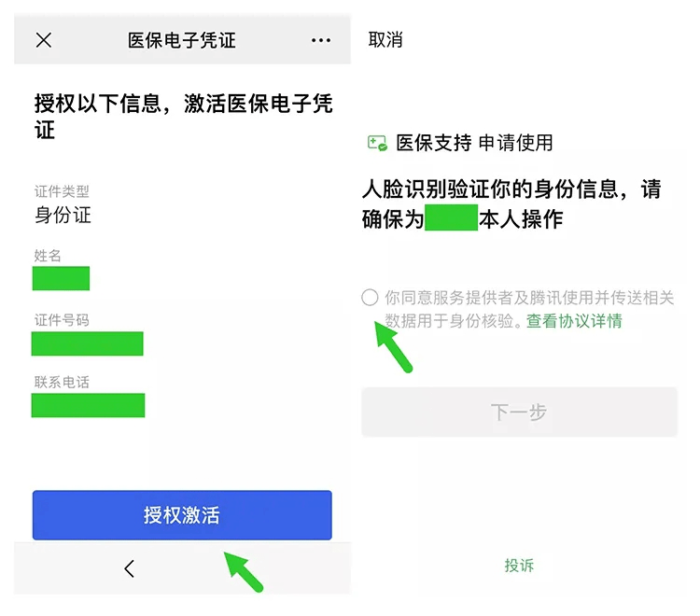Tap the back chevron at the bottom
Screen dimensions: 700x616
129,568
